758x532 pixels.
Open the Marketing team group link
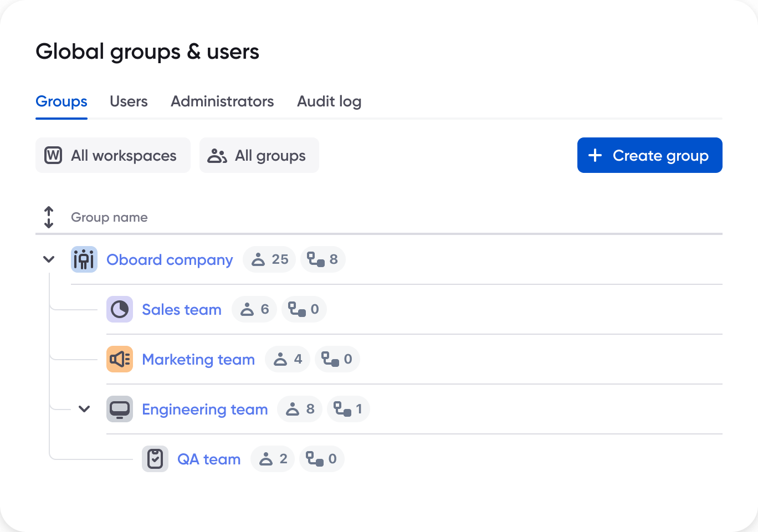tap(198, 359)
